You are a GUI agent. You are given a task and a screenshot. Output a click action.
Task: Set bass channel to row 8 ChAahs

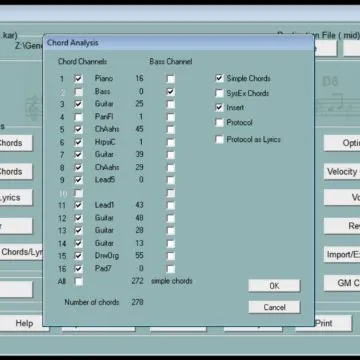point(170,167)
